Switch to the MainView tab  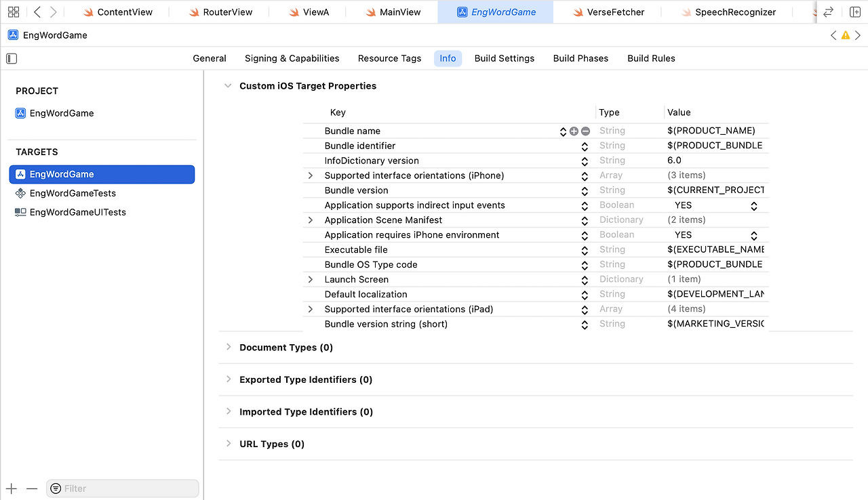pyautogui.click(x=393, y=12)
